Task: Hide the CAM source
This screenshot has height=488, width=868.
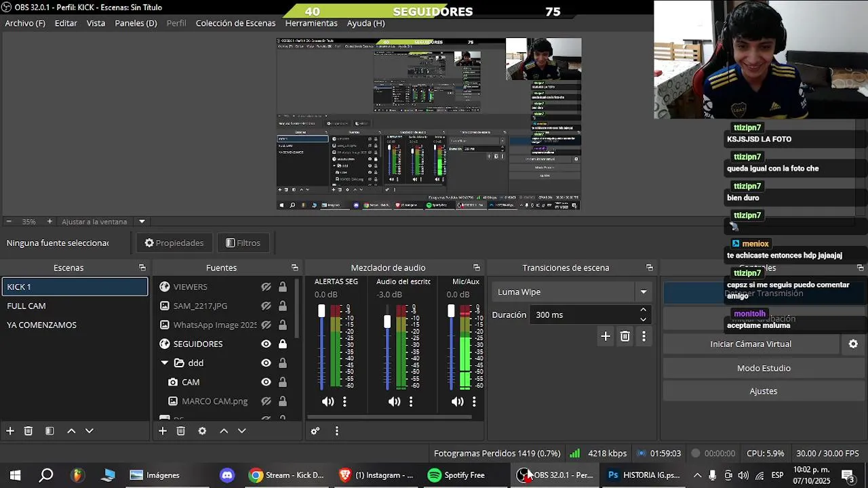Action: point(267,382)
